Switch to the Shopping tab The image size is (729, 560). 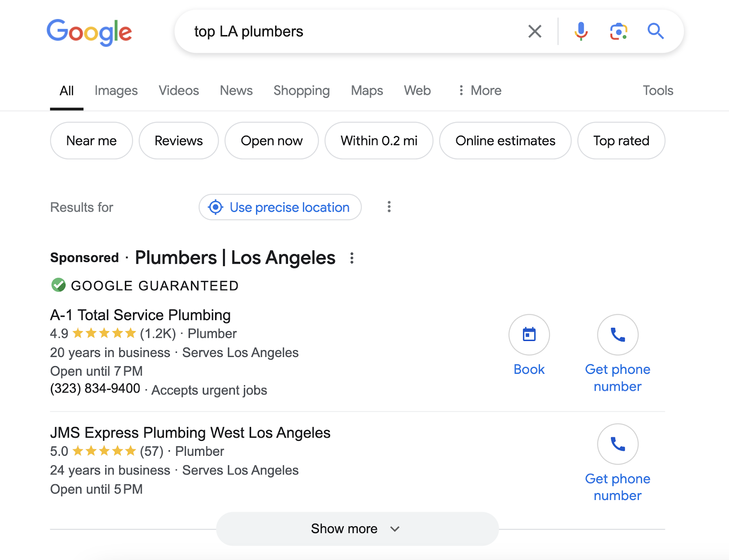[x=301, y=91]
